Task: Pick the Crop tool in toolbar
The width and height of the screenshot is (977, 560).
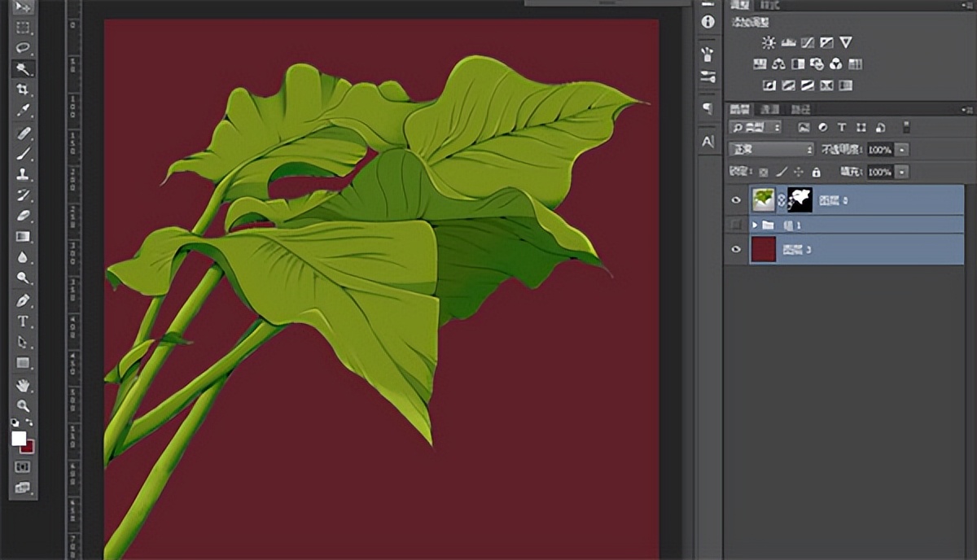Action: [23, 90]
